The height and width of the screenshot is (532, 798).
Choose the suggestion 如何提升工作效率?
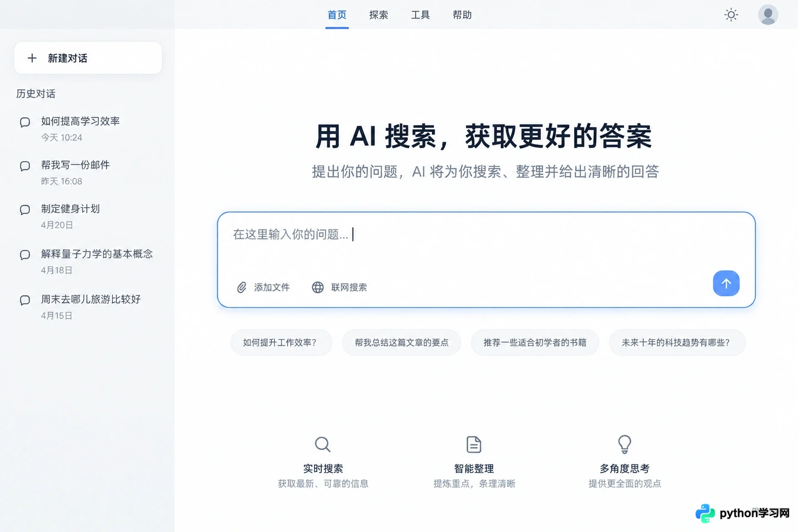coord(281,342)
